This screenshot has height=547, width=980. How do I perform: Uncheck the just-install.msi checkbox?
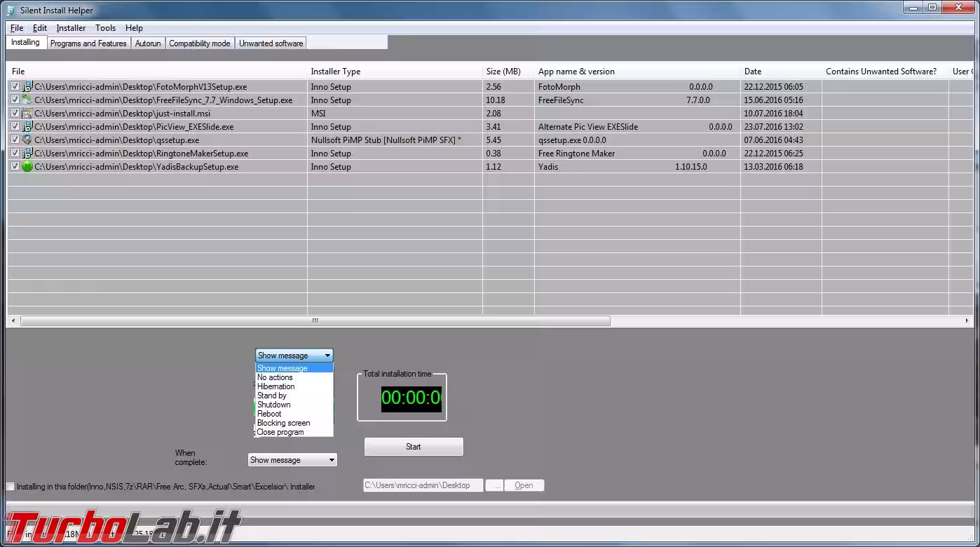(x=14, y=113)
